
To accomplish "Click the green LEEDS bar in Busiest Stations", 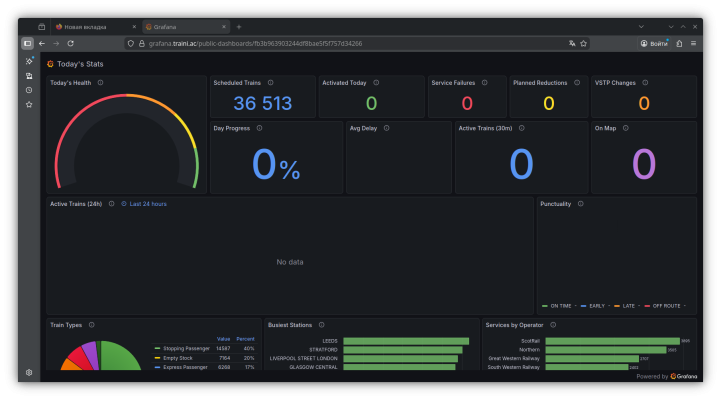I will [x=406, y=341].
